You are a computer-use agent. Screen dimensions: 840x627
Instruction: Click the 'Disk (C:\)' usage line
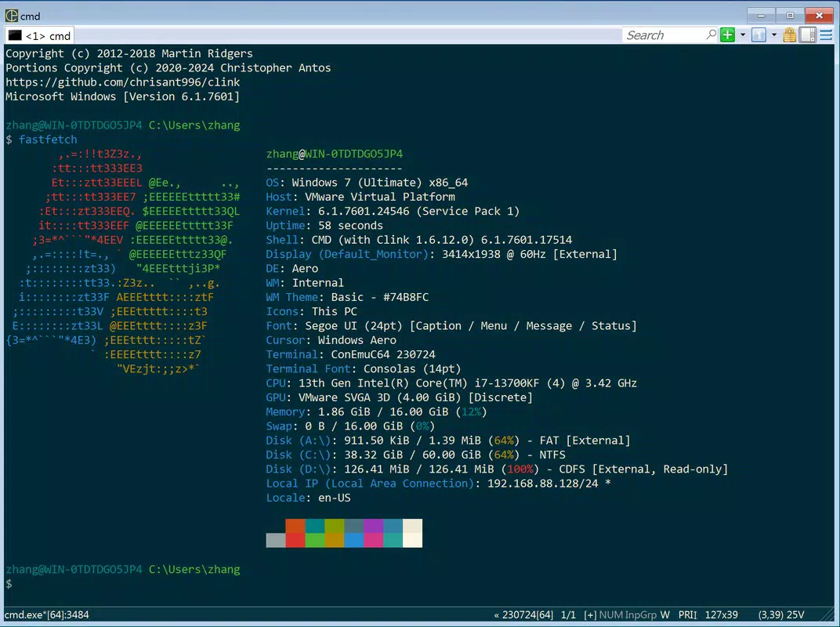point(416,455)
